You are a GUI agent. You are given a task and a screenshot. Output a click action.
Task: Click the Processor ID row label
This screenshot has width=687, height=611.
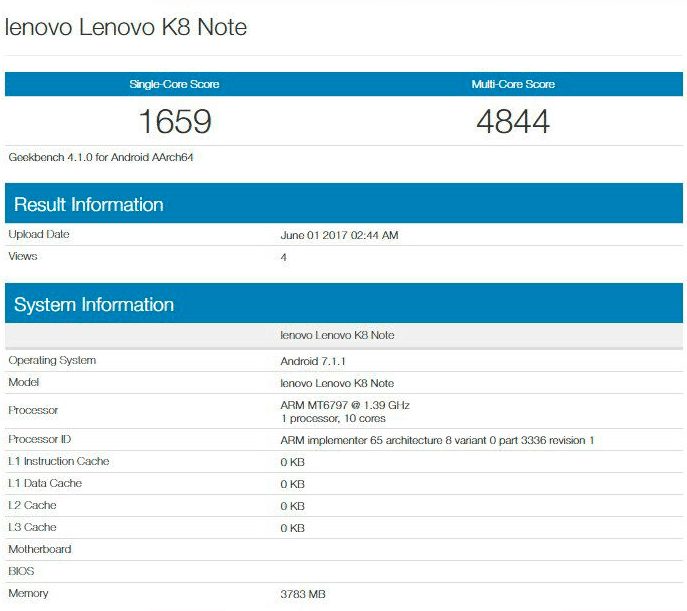click(40, 439)
